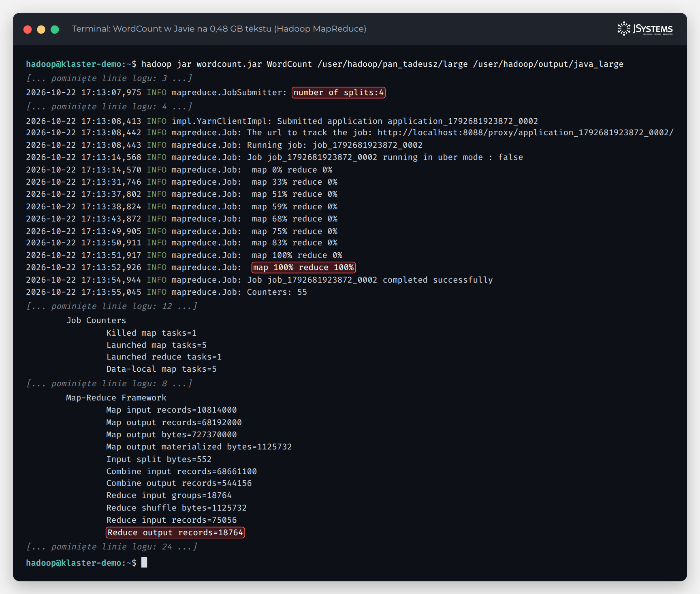
Task: Click the 'pominięte linie logu: 8' note
Action: (x=109, y=383)
